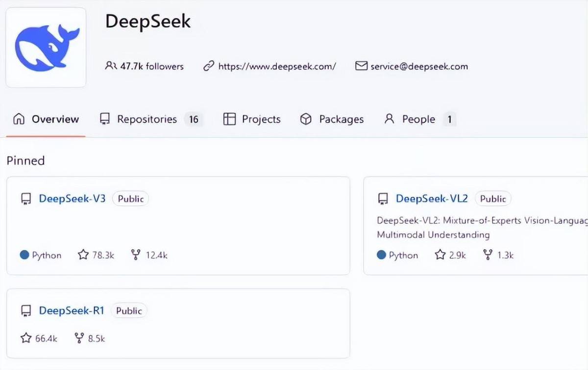Click the star icon on DeepSeek-R1

(26, 338)
